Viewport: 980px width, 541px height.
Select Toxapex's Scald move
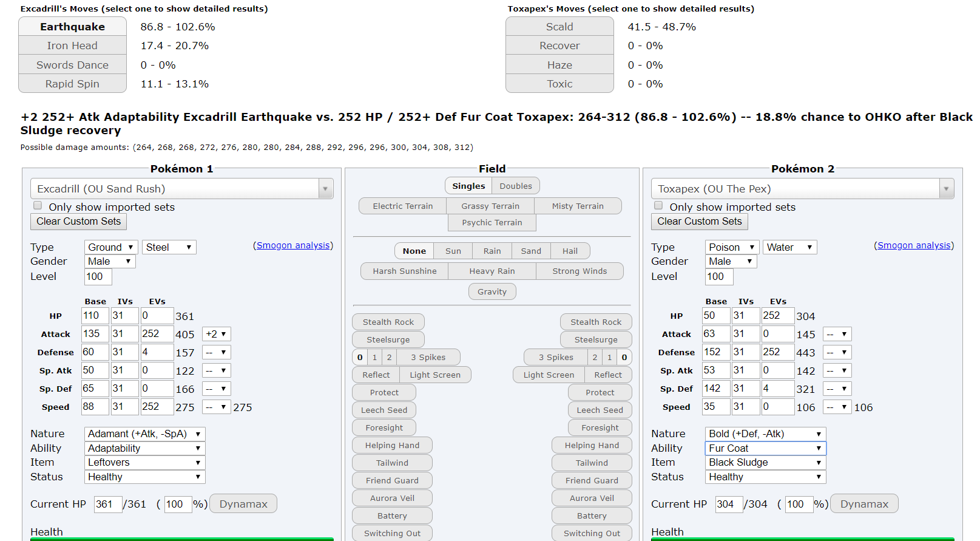559,27
